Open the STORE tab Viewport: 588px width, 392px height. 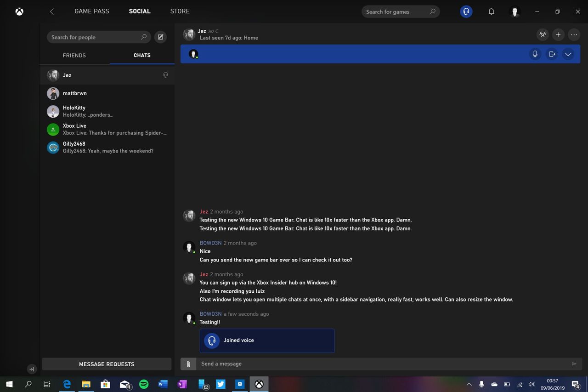coord(180,11)
